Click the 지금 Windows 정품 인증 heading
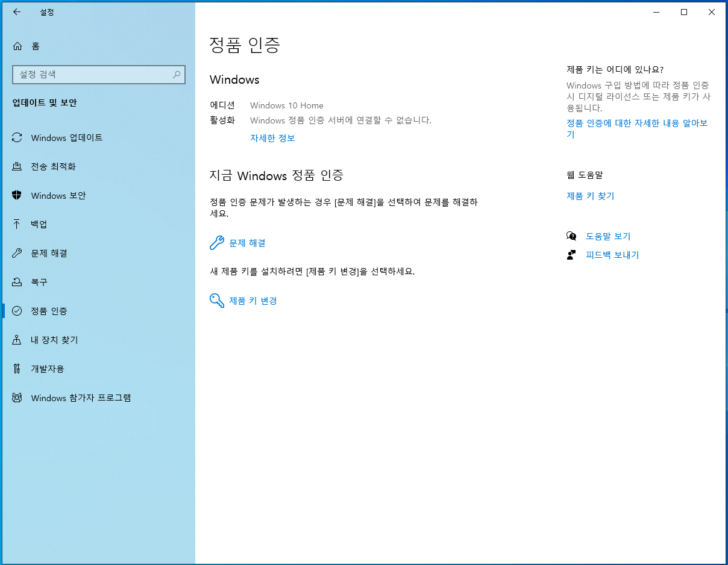Viewport: 728px width, 565px height. [277, 175]
